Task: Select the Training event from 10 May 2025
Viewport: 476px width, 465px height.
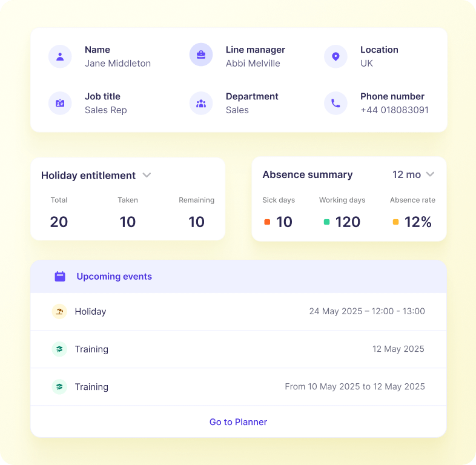Action: 238,387
